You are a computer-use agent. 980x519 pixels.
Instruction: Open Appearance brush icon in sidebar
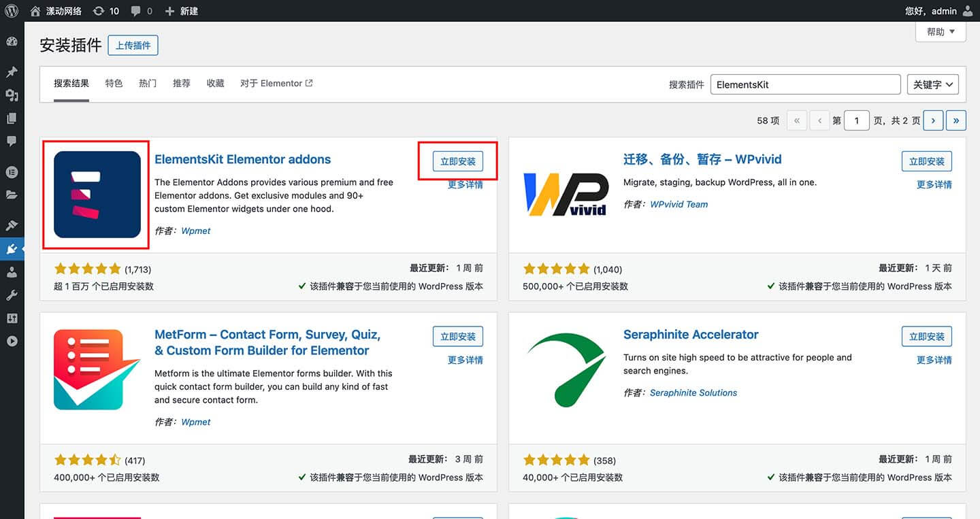[x=12, y=226]
